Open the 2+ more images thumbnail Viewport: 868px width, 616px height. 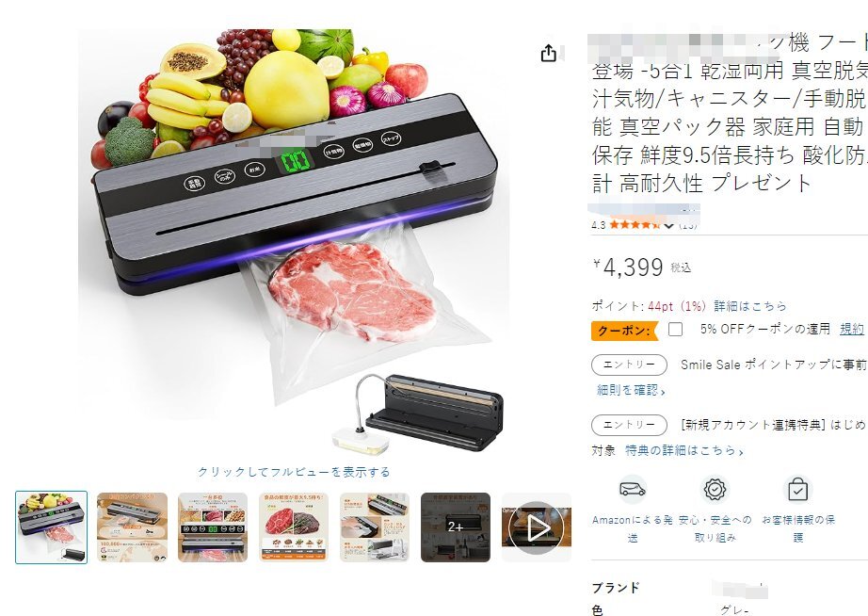[x=456, y=527]
